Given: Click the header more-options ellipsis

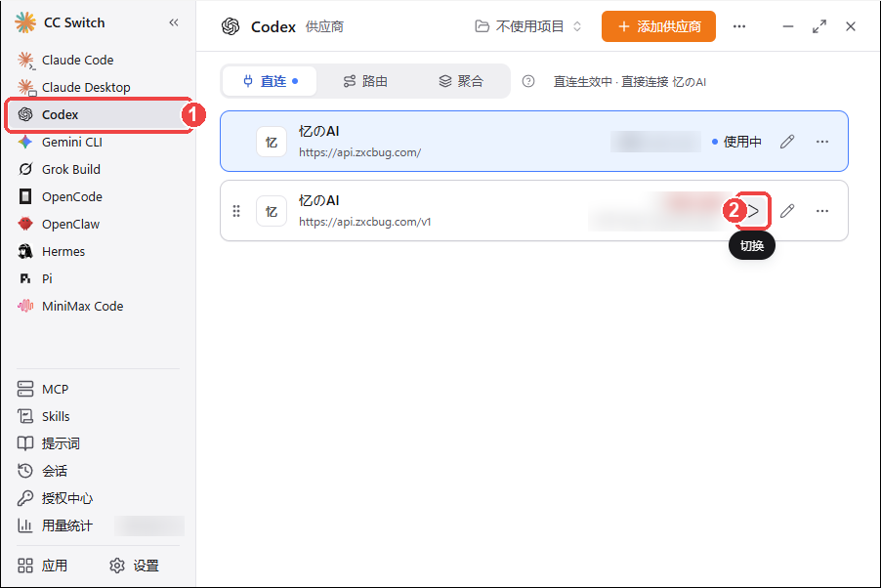Looking at the screenshot, I should pyautogui.click(x=739, y=26).
